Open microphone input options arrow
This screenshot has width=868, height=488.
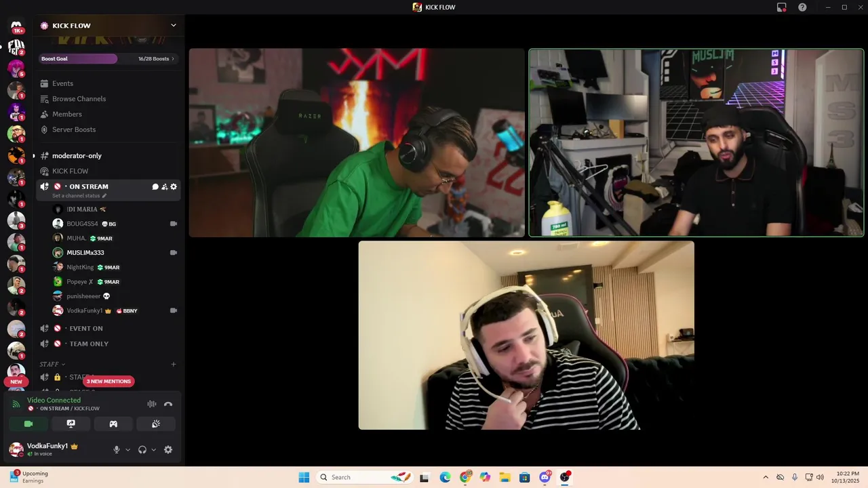(127, 449)
